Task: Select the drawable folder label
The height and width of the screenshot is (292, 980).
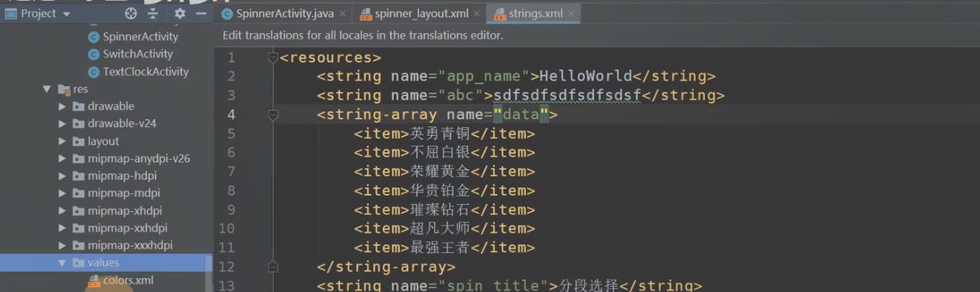Action: click(x=111, y=106)
